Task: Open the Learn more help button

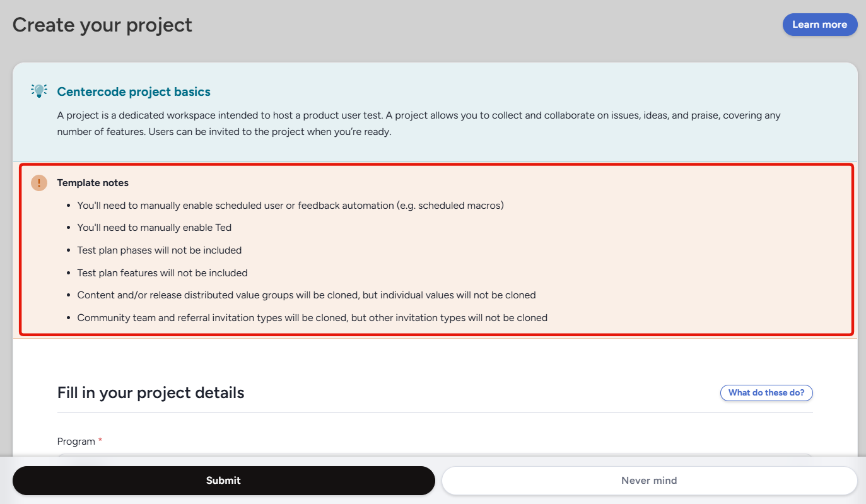Action: coord(819,25)
